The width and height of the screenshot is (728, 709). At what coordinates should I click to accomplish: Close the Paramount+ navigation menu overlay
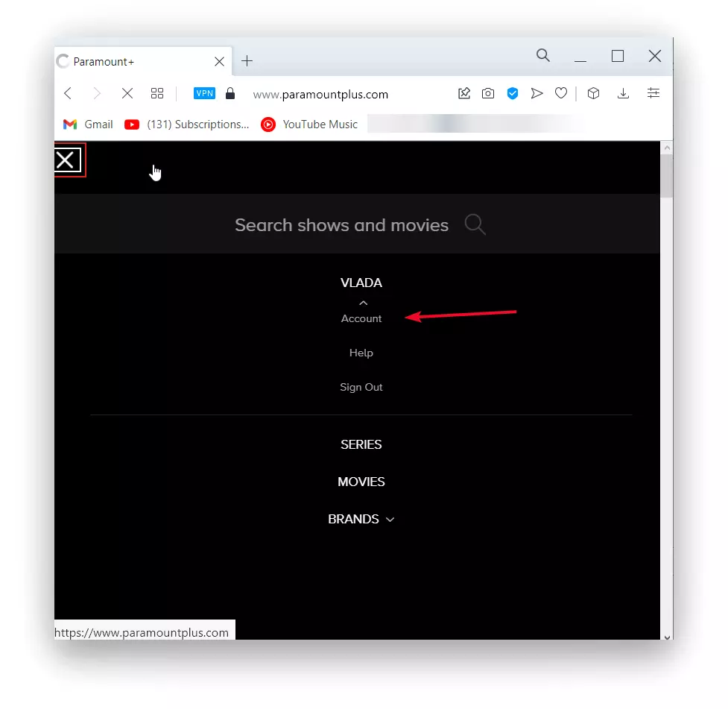(67, 160)
